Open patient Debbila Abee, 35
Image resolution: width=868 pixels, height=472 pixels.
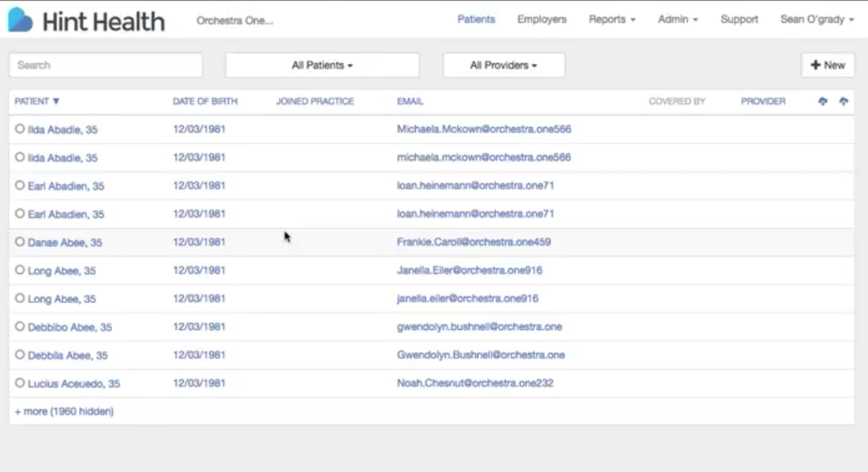(x=68, y=356)
